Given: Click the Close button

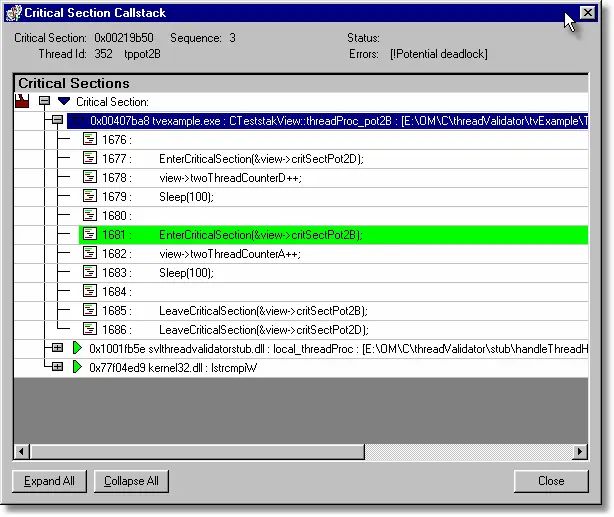Looking at the screenshot, I should 551,481.
